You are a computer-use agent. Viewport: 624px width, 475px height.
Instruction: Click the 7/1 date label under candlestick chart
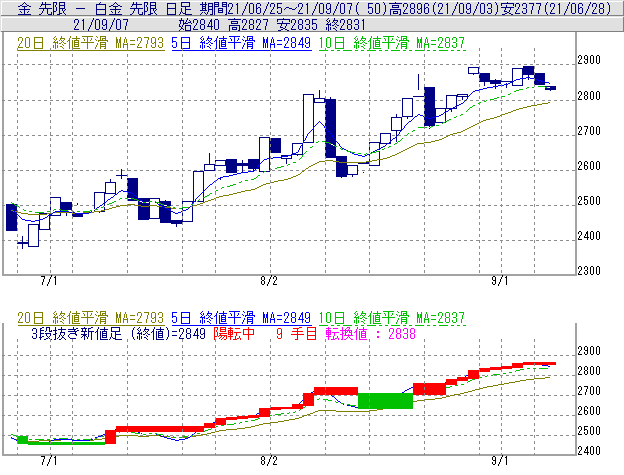[49, 281]
